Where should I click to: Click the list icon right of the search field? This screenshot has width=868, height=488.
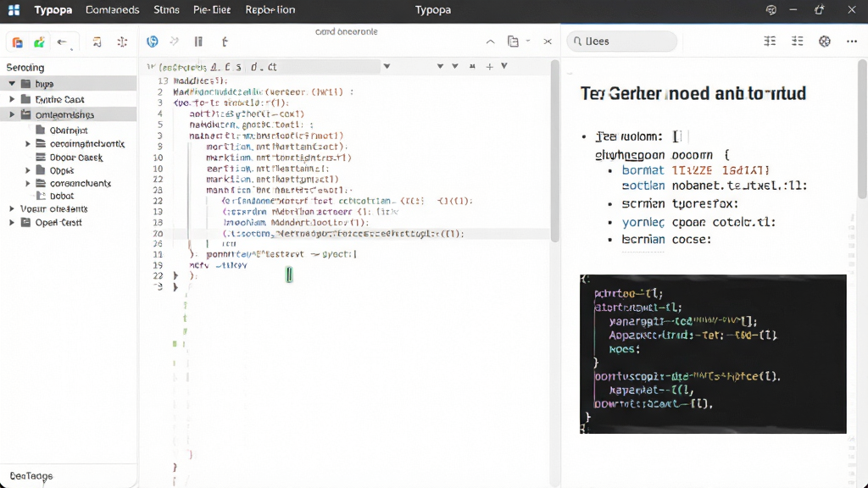(770, 41)
